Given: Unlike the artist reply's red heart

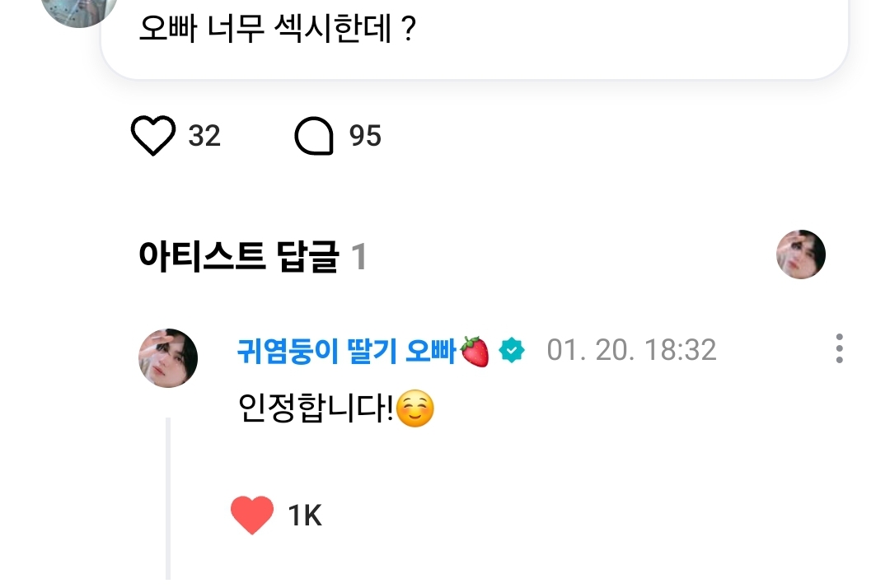Looking at the screenshot, I should 251,516.
